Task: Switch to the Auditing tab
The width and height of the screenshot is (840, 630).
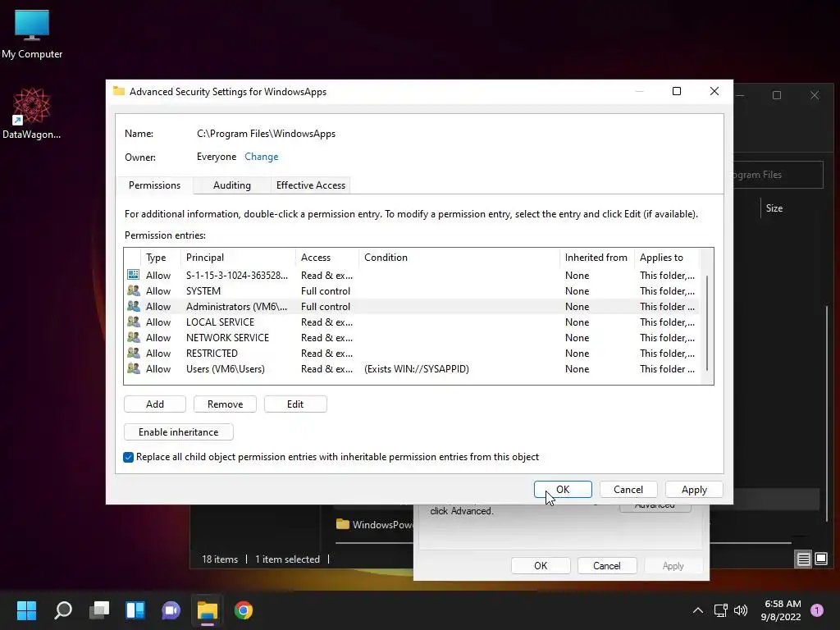Action: (x=231, y=185)
